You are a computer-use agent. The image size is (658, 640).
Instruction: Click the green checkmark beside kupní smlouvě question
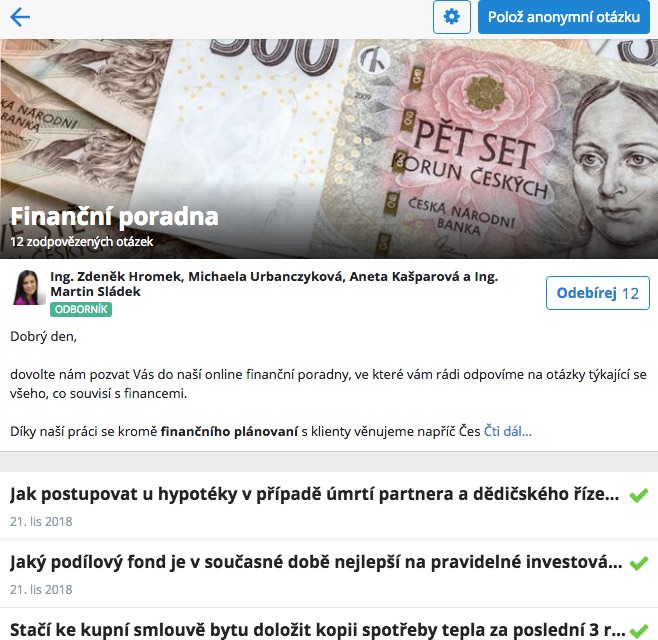tap(639, 631)
